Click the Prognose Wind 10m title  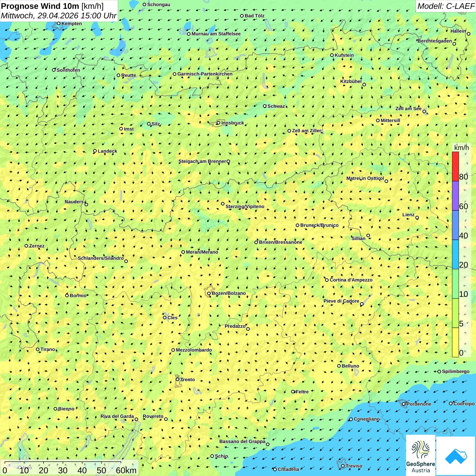click(40, 6)
